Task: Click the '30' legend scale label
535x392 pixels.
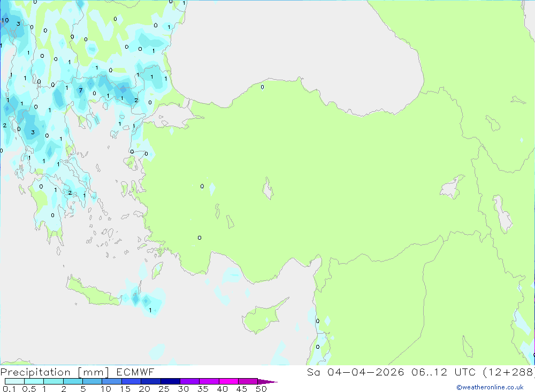Action: tap(183, 389)
